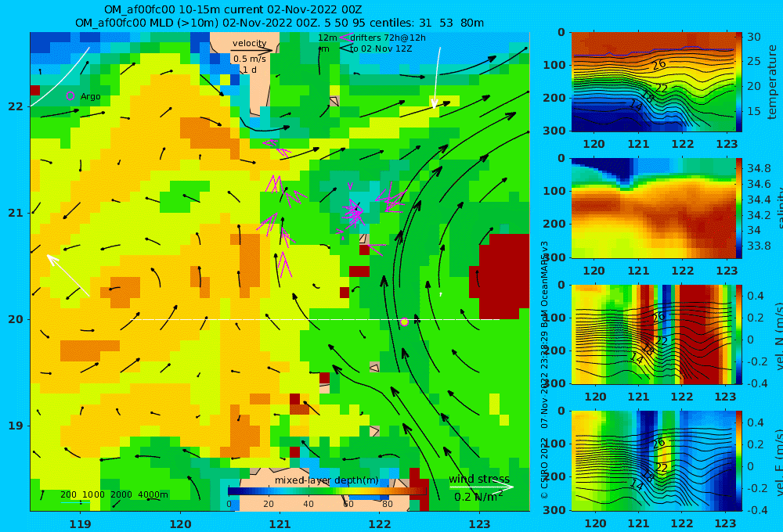Click the magenta Argo circle legend marker
Screen dimensions: 783x532
click(x=70, y=95)
